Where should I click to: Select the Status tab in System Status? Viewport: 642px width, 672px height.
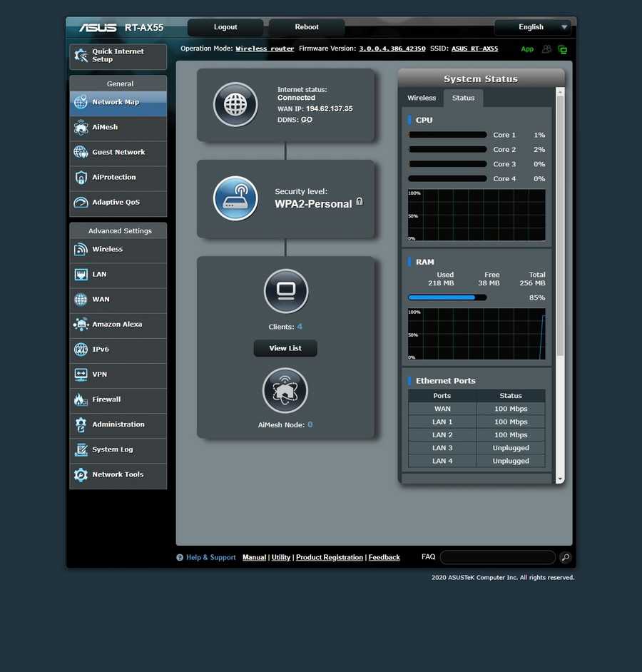point(463,98)
